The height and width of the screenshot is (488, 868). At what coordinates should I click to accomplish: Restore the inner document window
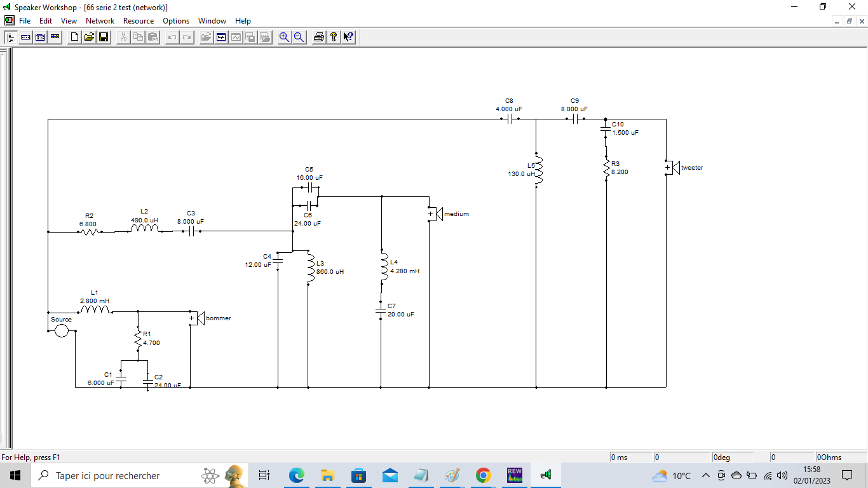850,21
